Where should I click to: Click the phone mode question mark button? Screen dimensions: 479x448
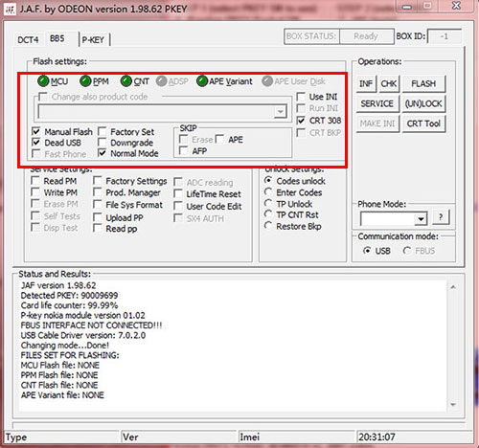pyautogui.click(x=441, y=217)
